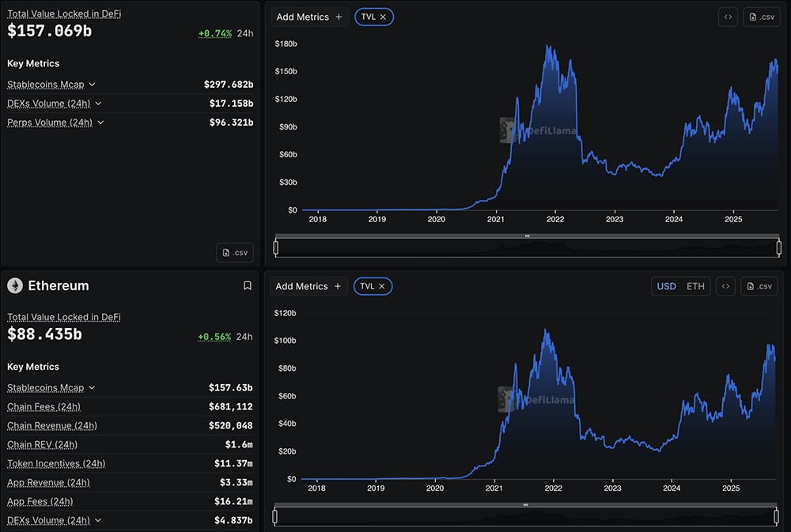Screen dimensions: 791x532
Task: Click the $520,048 chain revenue value
Action: (x=230, y=425)
